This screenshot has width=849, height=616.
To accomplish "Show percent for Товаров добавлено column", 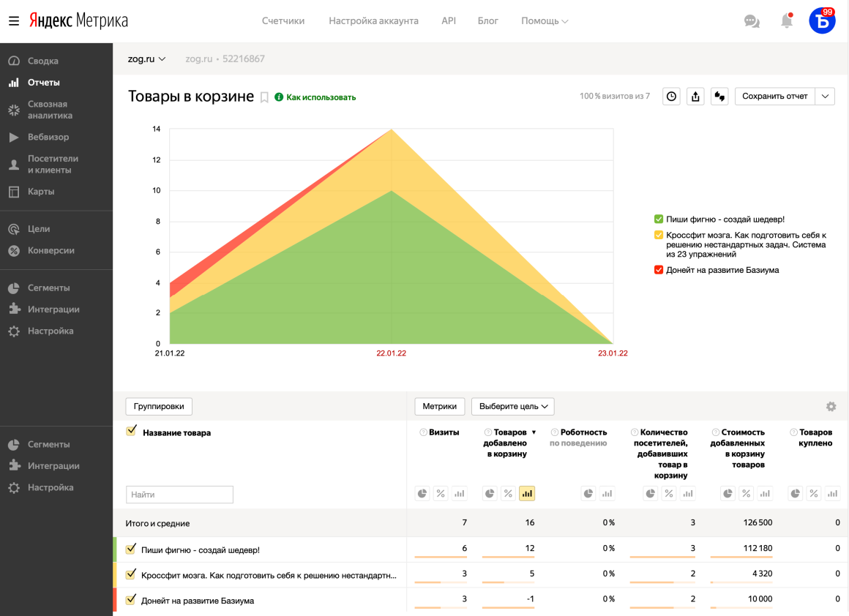I will 508,494.
